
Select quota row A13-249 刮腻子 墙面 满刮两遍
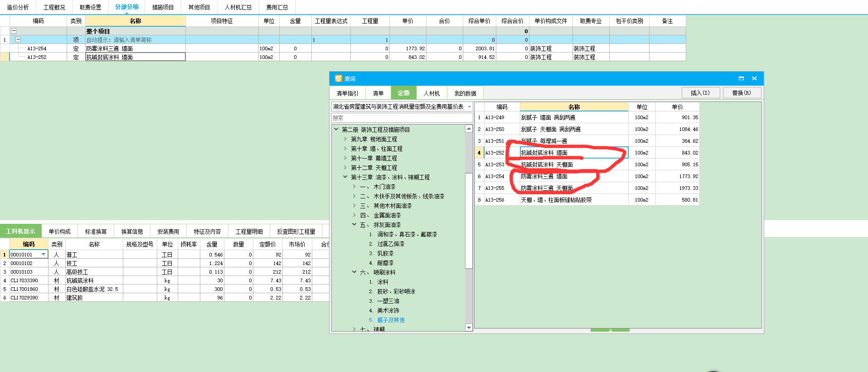pyautogui.click(x=587, y=117)
